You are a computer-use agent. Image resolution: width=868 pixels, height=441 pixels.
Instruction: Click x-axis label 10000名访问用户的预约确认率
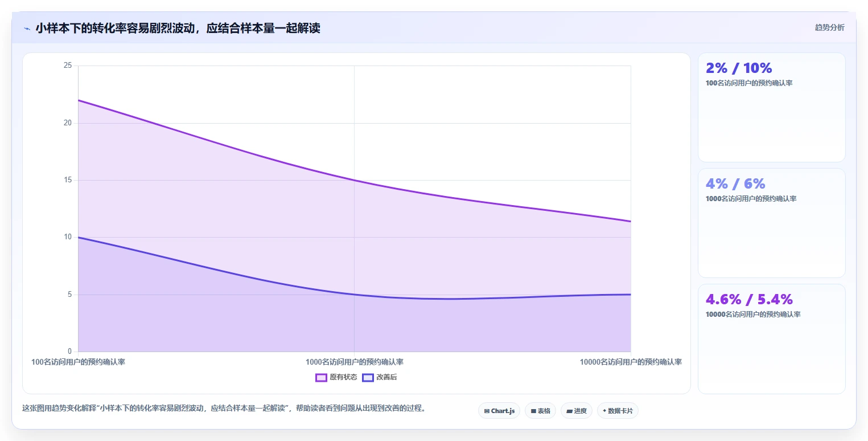click(631, 362)
